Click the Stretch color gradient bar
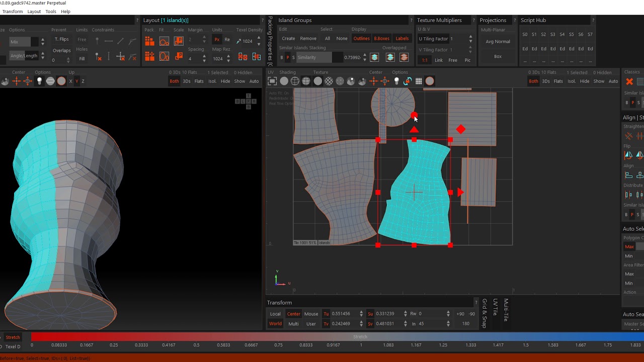Screen dimensions: 644x362 pos(338,337)
